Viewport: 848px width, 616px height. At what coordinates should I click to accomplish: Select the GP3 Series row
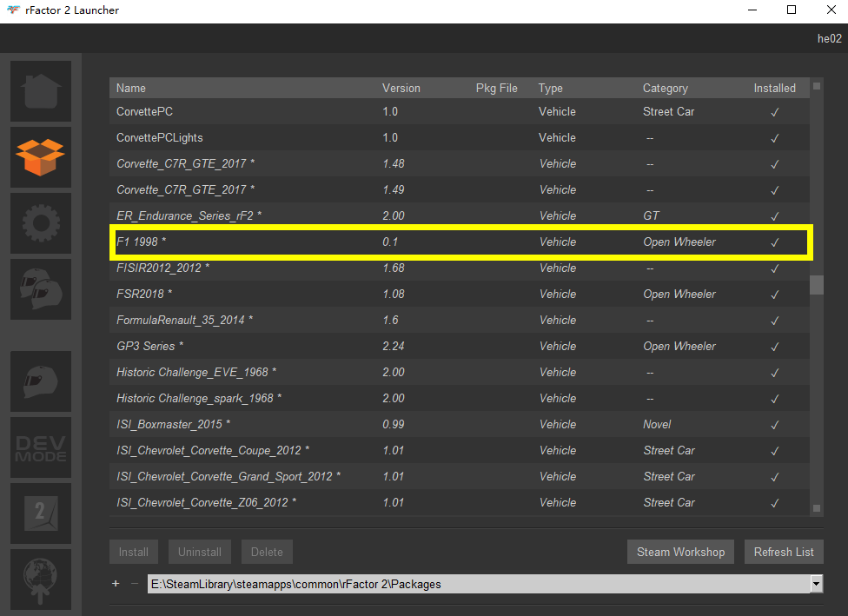point(459,346)
